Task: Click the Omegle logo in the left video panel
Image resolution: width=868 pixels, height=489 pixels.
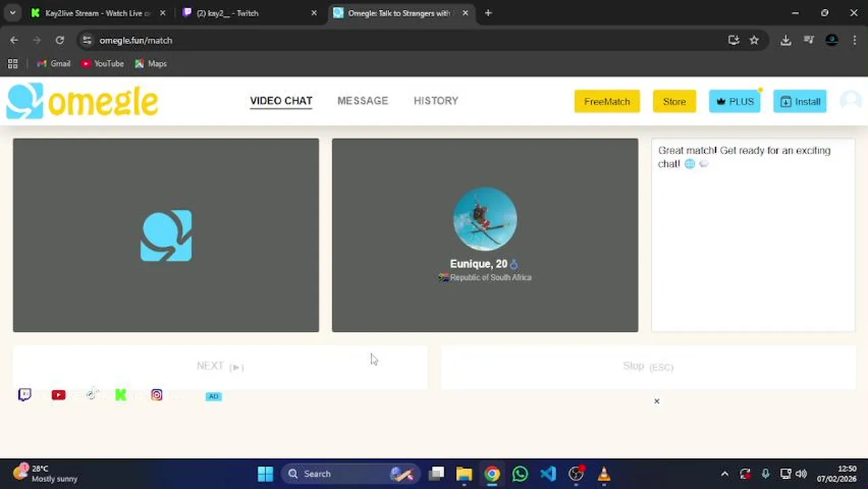Action: pos(166,236)
